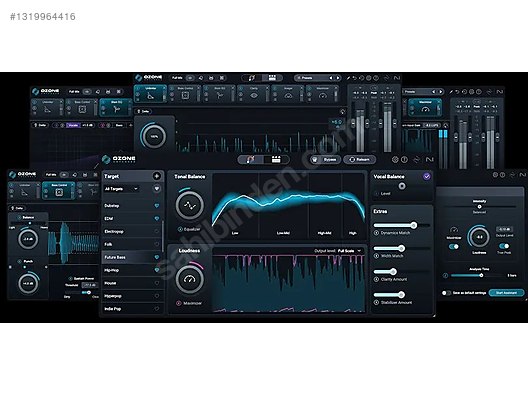Select Bass Control module in lower-left window
The image size is (528, 396).
click(x=59, y=191)
